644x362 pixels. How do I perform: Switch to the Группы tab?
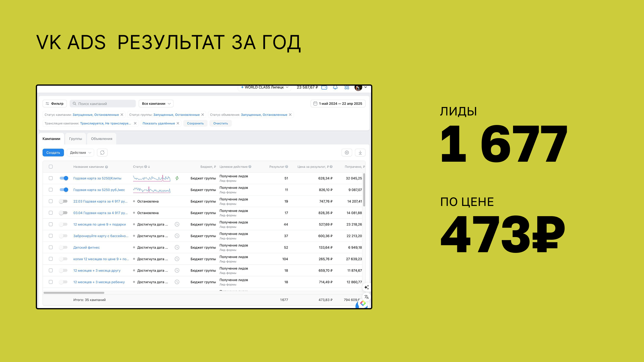click(75, 139)
